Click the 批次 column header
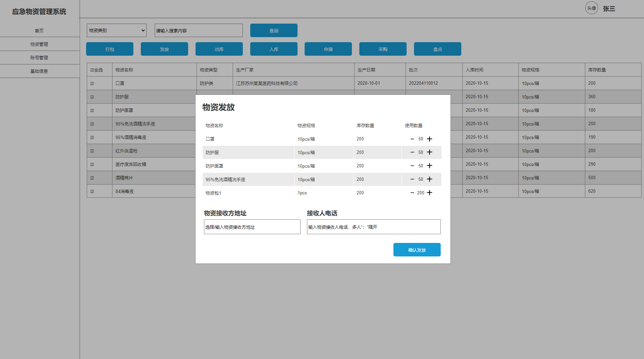This screenshot has height=359, width=644. coord(413,70)
